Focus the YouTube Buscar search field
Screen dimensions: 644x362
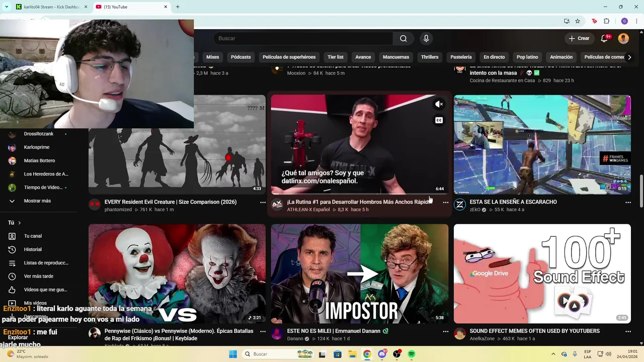tap(304, 39)
